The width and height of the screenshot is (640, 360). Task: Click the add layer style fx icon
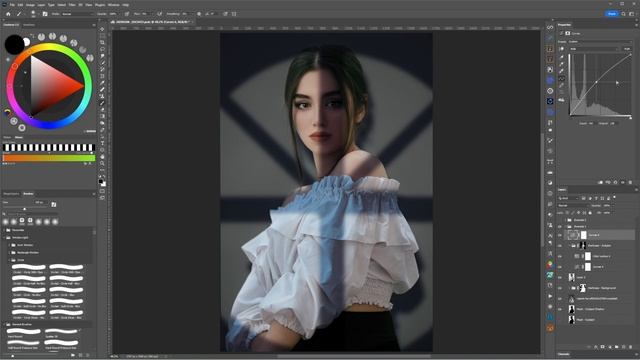click(x=596, y=347)
